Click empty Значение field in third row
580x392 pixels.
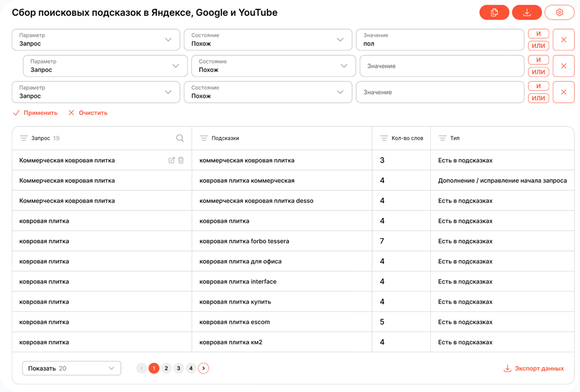click(440, 92)
